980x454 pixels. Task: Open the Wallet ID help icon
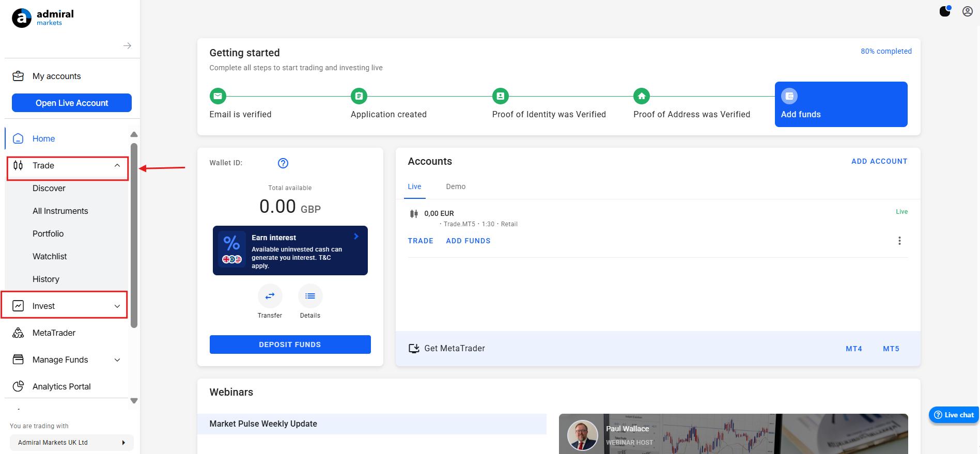point(283,163)
